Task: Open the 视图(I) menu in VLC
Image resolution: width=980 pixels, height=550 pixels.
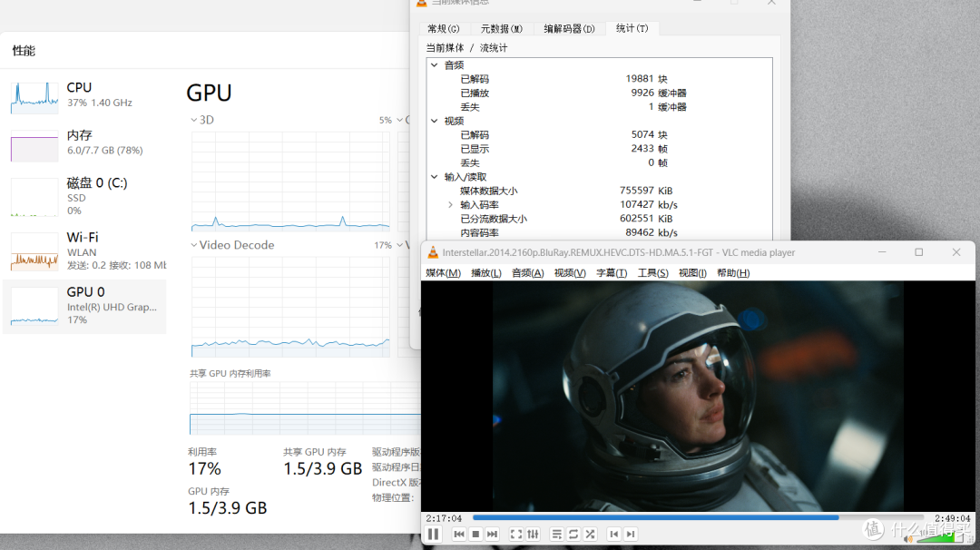Action: pos(692,272)
